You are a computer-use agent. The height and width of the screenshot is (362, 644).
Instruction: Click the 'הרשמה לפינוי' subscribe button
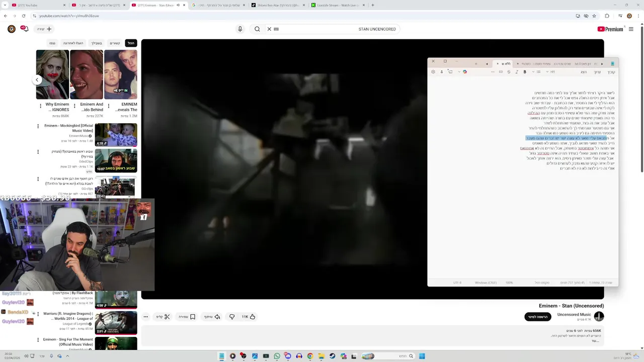(x=538, y=317)
